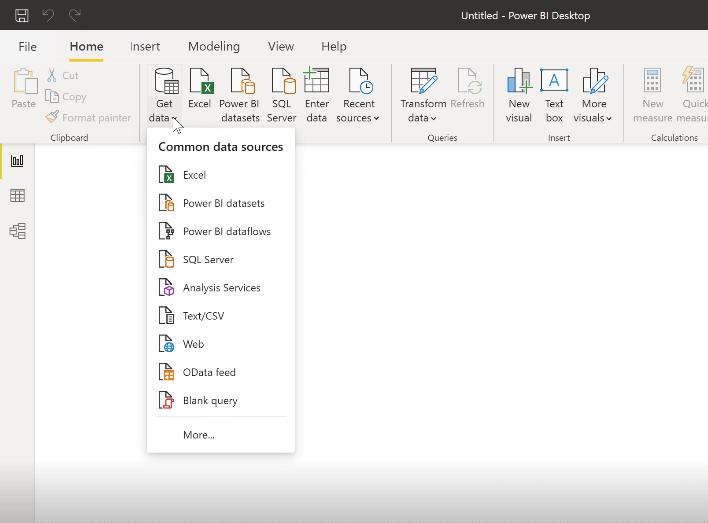708x523 pixels.
Task: Open the Report view in left sidebar
Action: (17, 161)
